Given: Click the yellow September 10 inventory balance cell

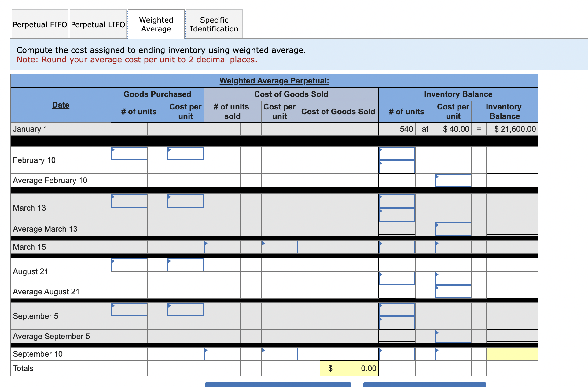Looking at the screenshot, I should [x=512, y=354].
